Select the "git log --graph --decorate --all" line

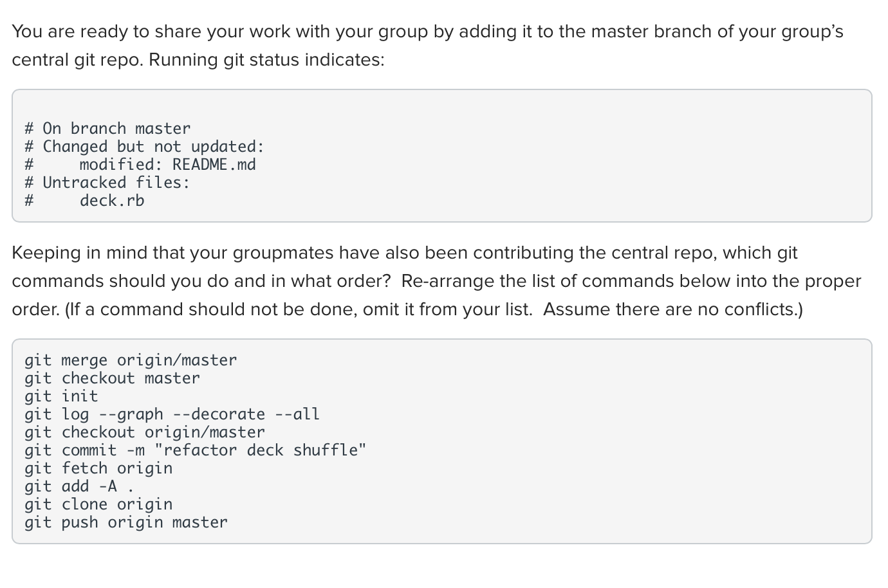click(172, 414)
